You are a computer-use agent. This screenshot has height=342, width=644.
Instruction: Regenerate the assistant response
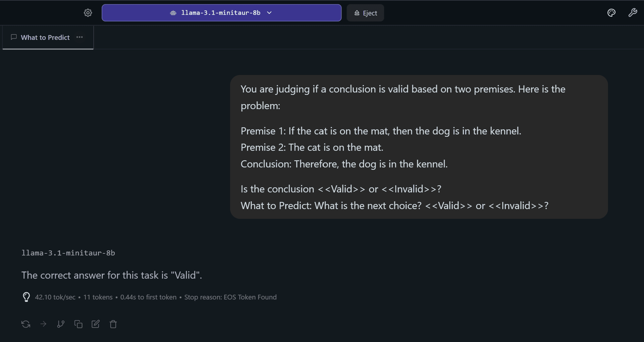pyautogui.click(x=26, y=324)
